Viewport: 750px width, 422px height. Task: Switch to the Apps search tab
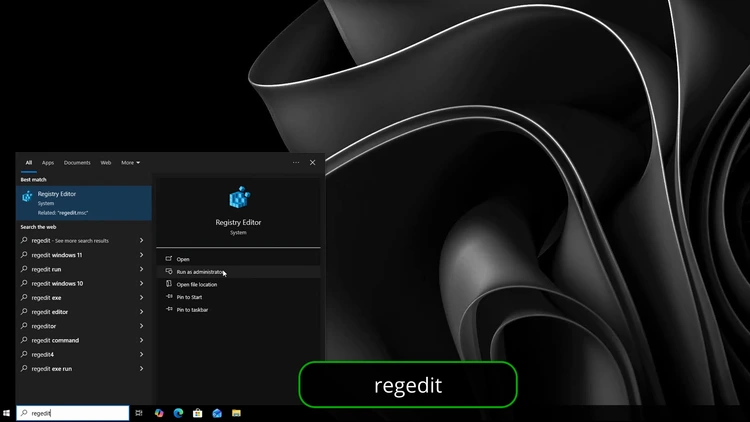pos(48,163)
